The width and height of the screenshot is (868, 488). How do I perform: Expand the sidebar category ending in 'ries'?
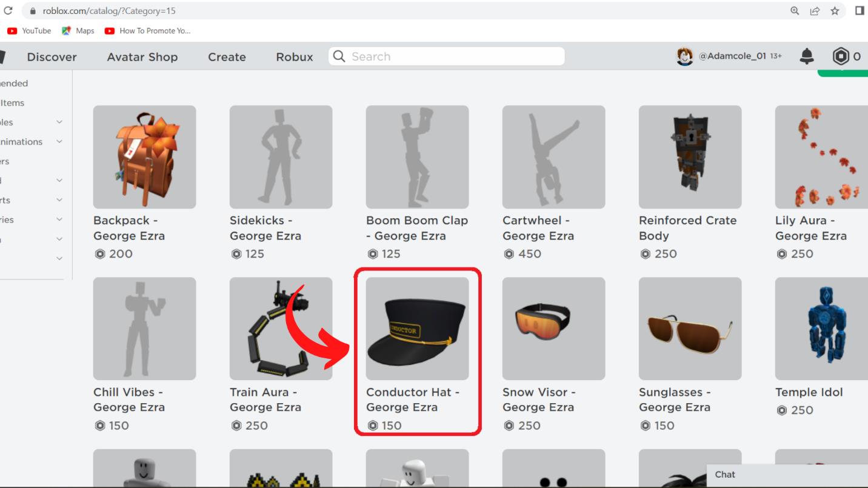click(x=59, y=219)
